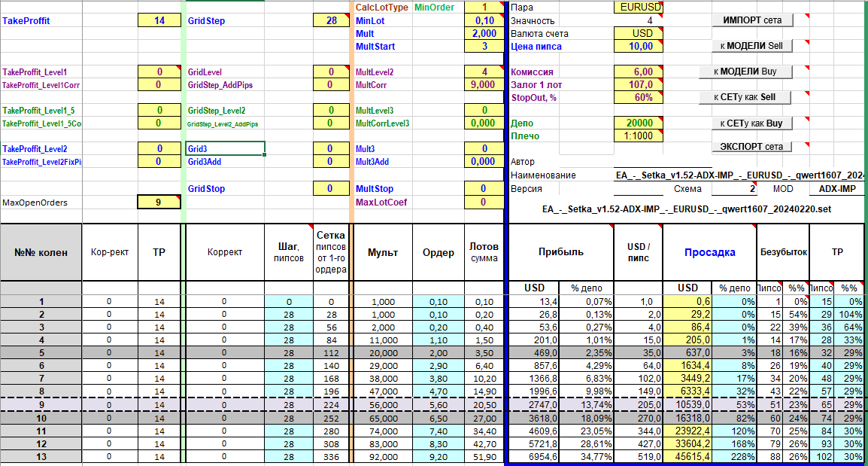868x466 pixels.
Task: Click the №№ колен column header
Action: [x=41, y=253]
